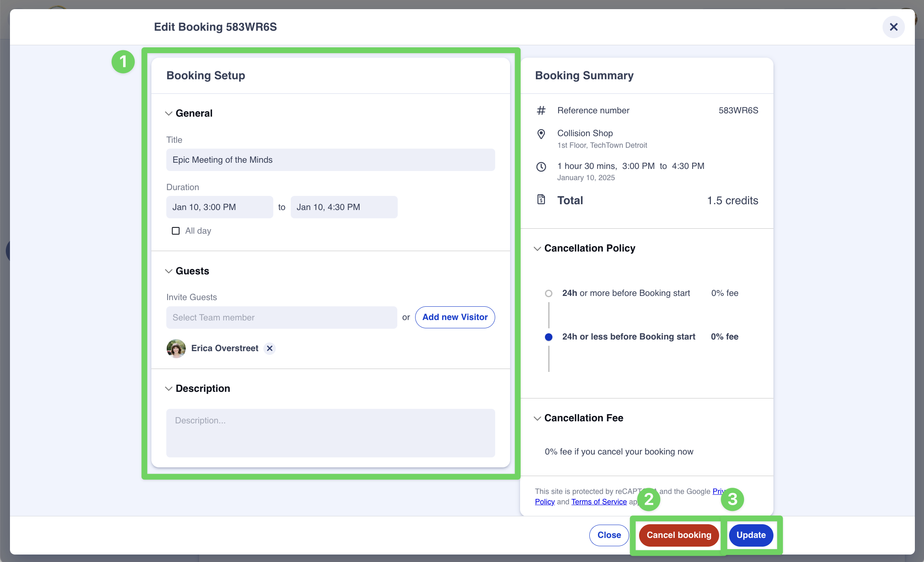
Task: Click the red Cancel booking button
Action: (678, 535)
